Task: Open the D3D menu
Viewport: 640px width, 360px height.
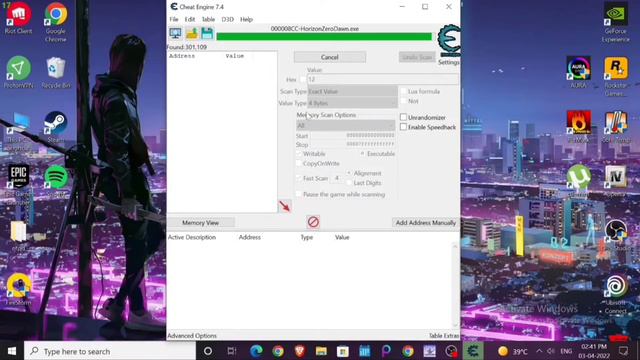Action: (x=227, y=19)
